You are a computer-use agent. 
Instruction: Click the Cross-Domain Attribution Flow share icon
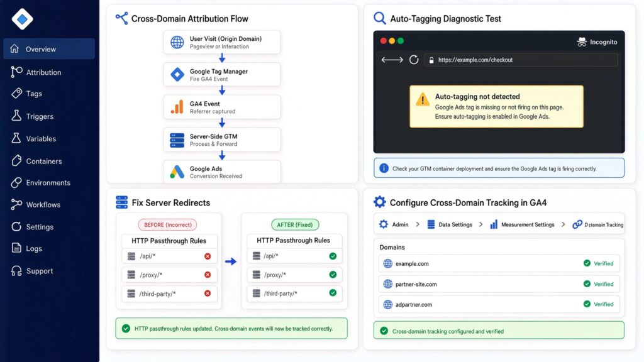tap(121, 18)
